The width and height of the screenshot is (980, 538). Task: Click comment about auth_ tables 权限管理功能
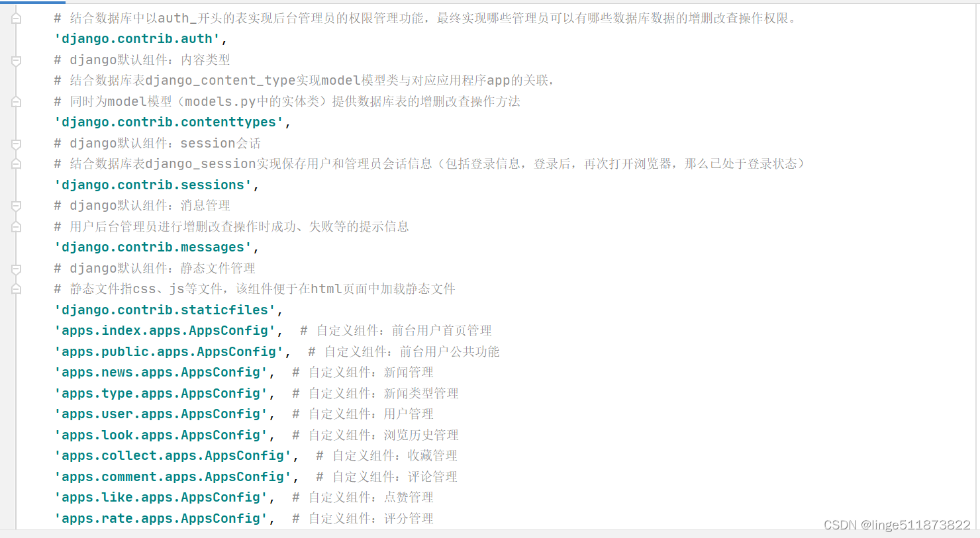click(x=425, y=19)
